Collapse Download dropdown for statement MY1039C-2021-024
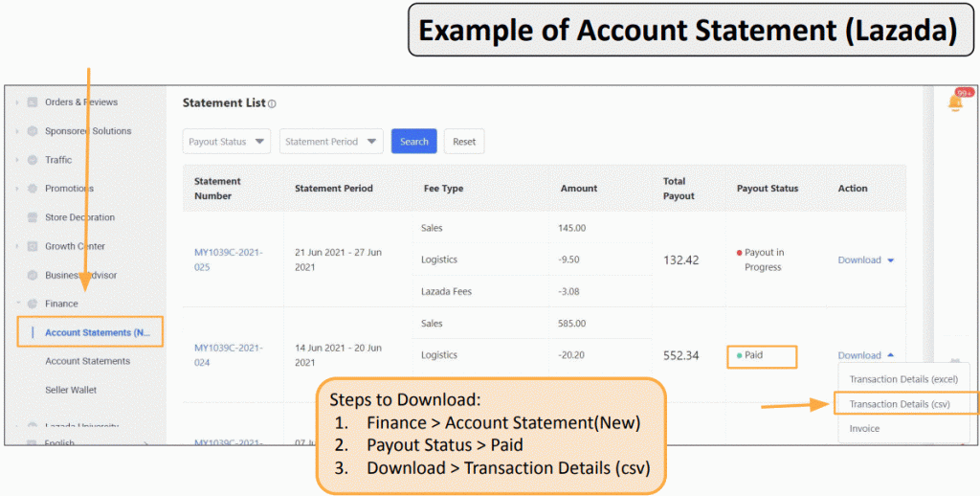Image resolution: width=980 pixels, height=496 pixels. click(866, 355)
